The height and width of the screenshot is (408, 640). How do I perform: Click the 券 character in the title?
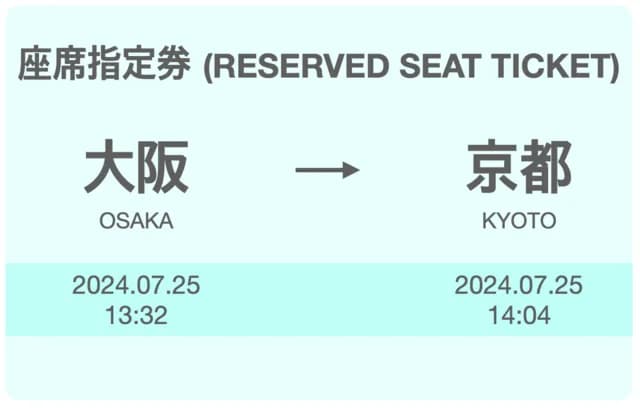click(174, 64)
